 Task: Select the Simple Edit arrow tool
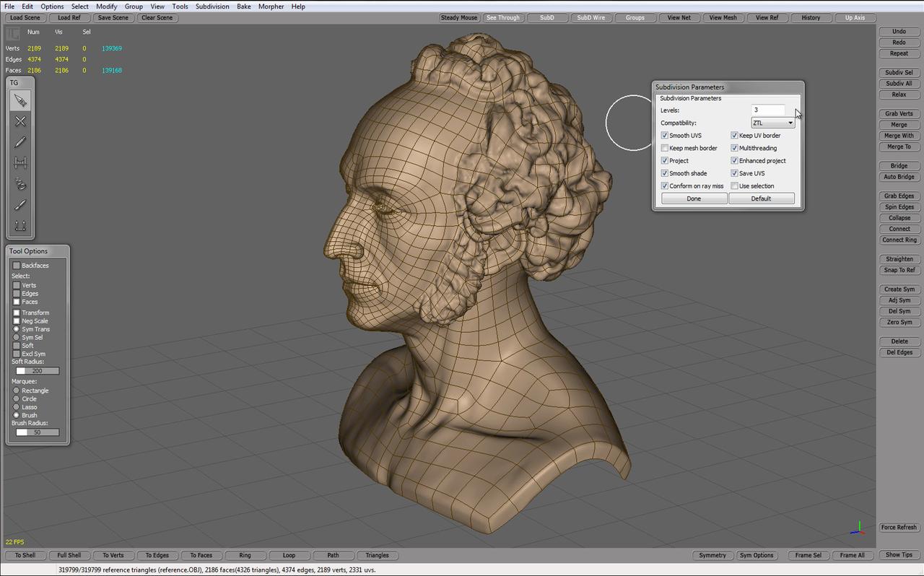[x=20, y=100]
